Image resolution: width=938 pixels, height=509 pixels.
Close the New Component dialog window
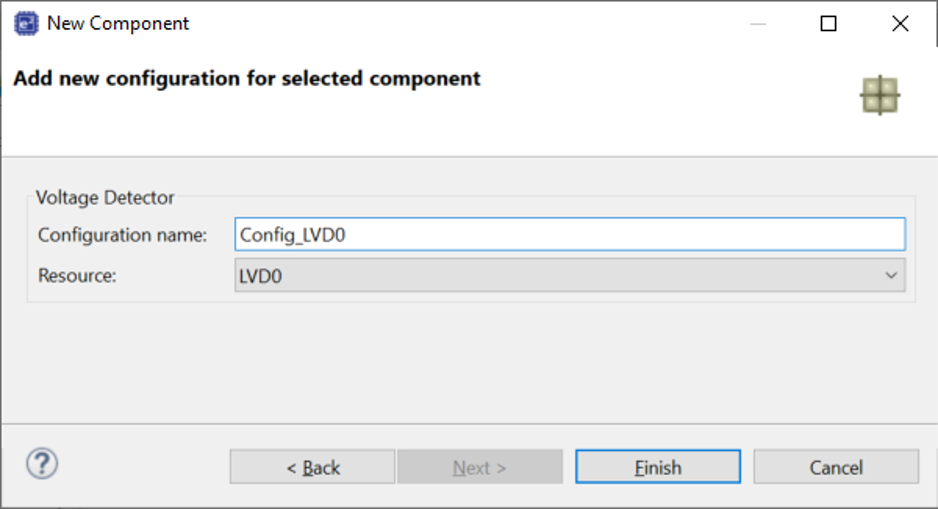[900, 24]
